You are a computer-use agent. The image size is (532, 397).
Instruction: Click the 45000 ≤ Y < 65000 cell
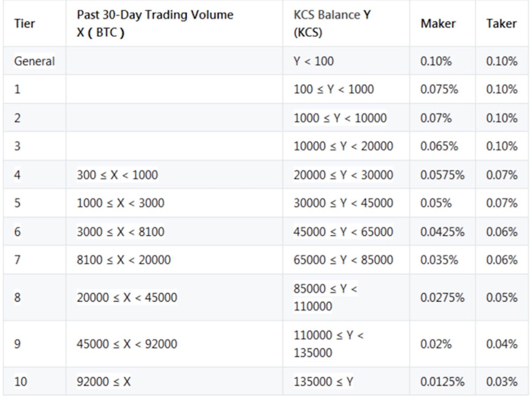(343, 232)
